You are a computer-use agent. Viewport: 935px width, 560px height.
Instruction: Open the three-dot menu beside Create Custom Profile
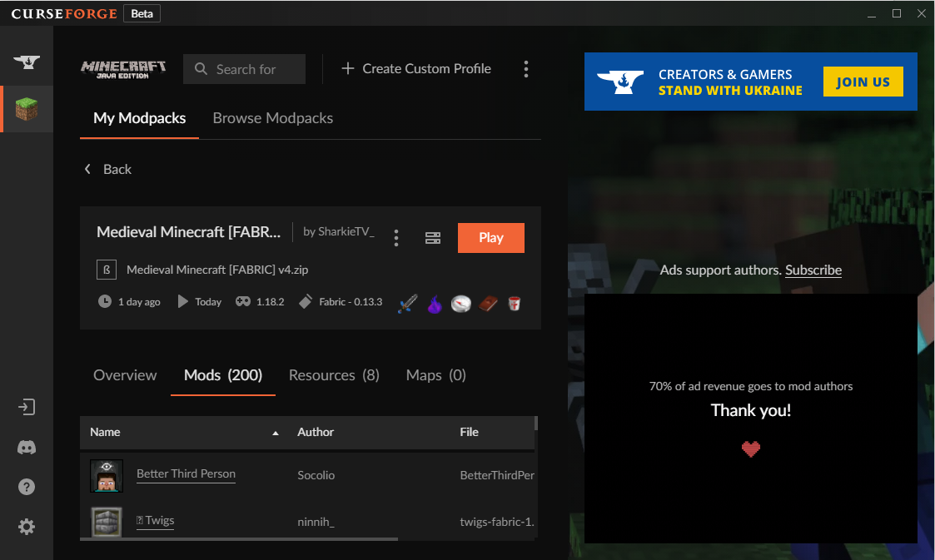click(526, 69)
